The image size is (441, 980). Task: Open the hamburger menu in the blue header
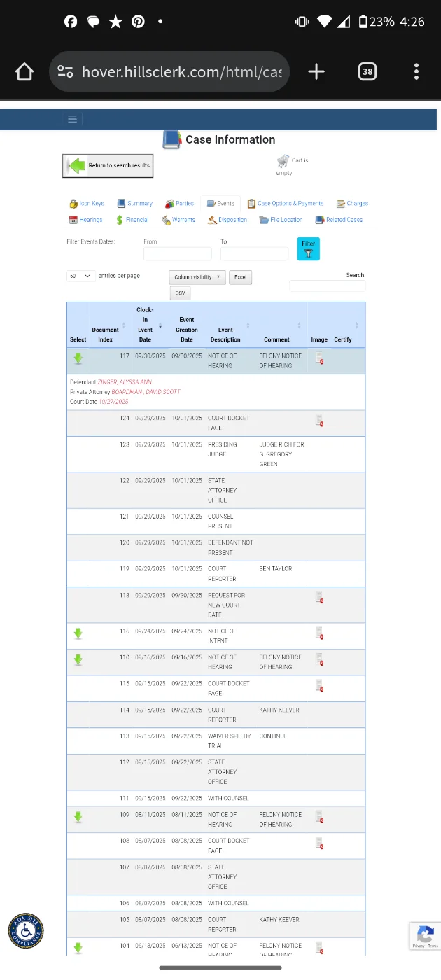72,119
